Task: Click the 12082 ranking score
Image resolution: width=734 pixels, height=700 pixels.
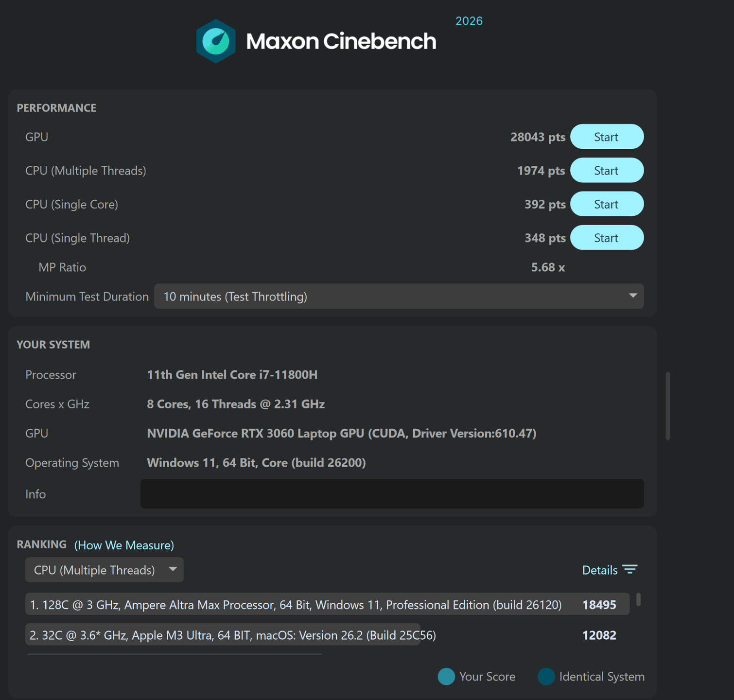Action: pos(599,635)
